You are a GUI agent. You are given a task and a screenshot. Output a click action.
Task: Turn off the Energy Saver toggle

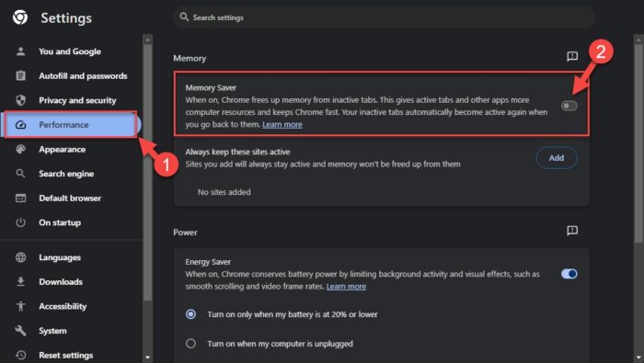(x=569, y=274)
